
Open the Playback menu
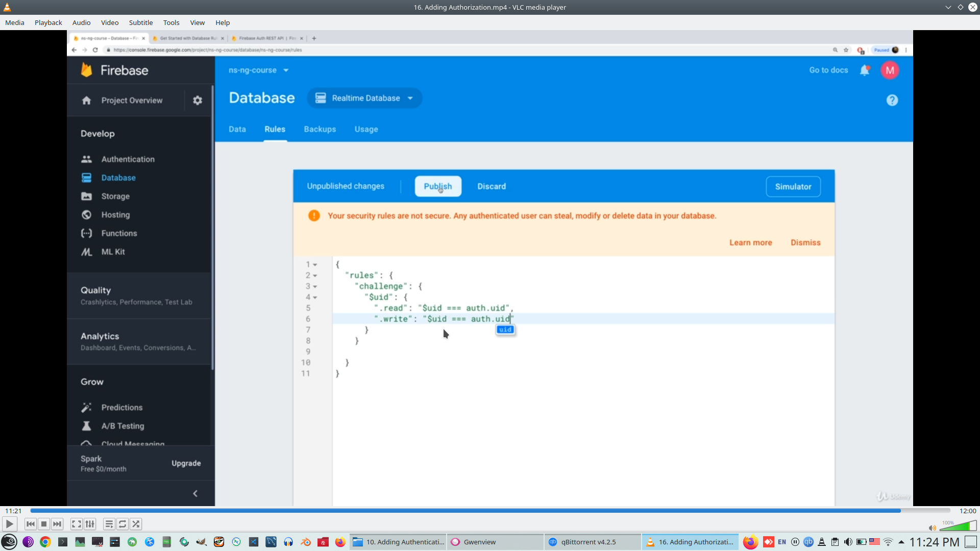coord(48,22)
